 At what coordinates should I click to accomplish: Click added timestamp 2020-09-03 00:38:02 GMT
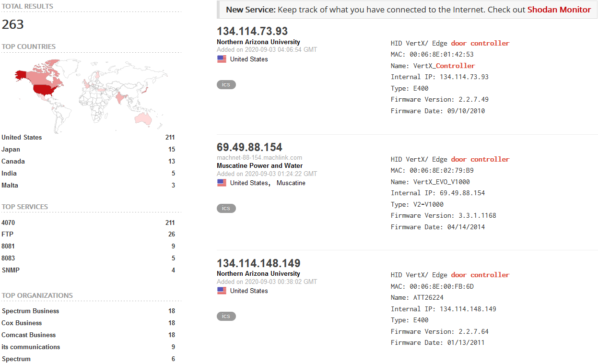267,282
